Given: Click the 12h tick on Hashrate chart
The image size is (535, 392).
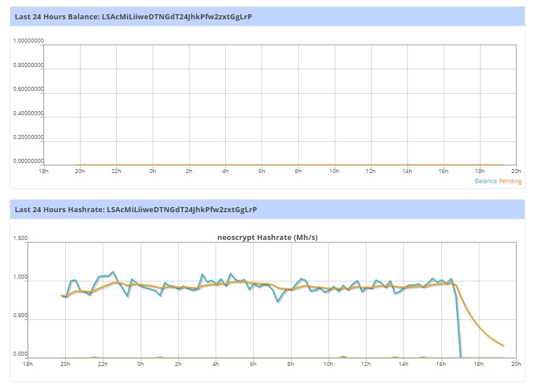Looking at the screenshot, I should coord(366,364).
